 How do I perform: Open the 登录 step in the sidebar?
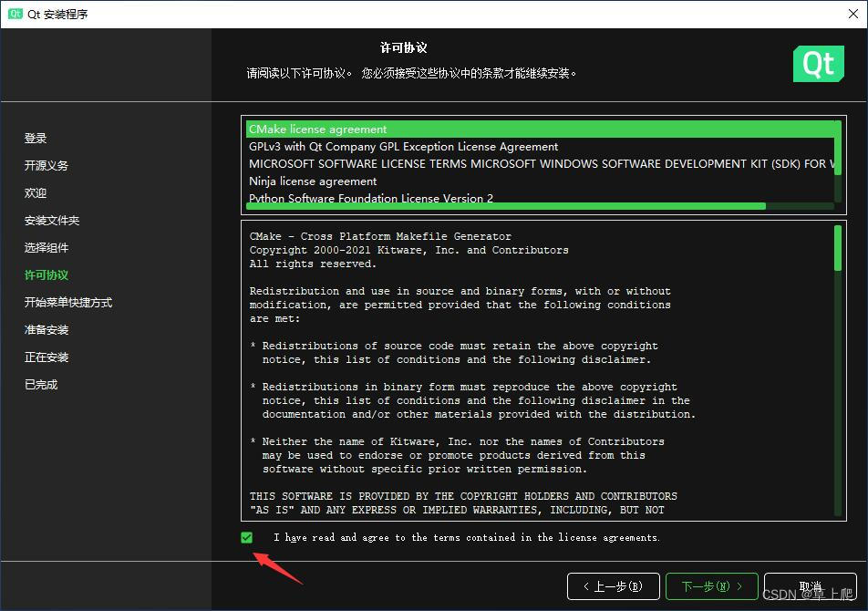coord(35,138)
